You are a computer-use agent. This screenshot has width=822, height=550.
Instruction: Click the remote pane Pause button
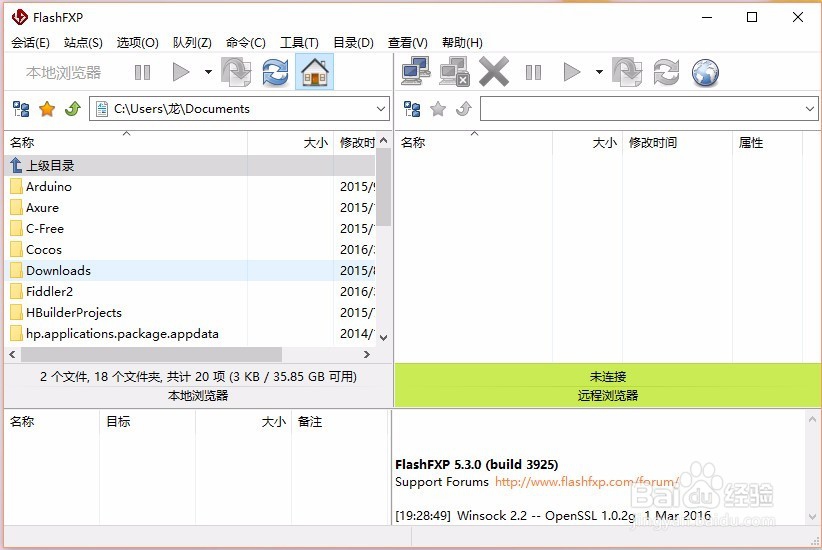(533, 72)
